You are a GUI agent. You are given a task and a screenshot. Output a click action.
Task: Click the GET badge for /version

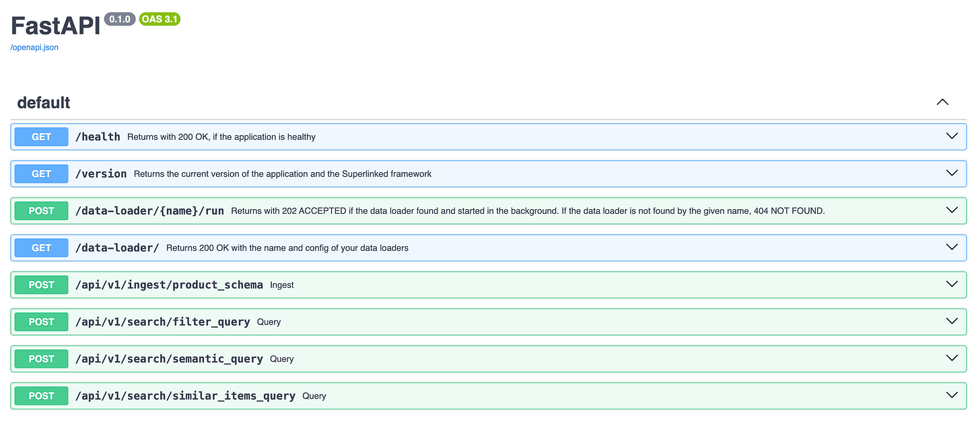[42, 173]
